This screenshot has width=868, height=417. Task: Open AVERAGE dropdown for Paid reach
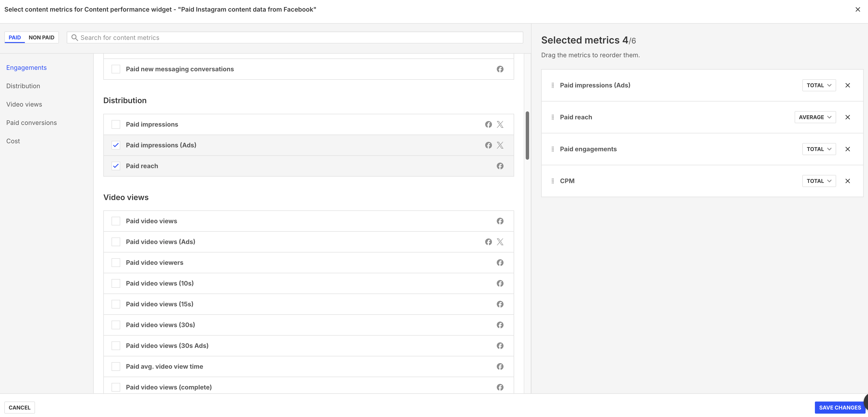(x=815, y=117)
